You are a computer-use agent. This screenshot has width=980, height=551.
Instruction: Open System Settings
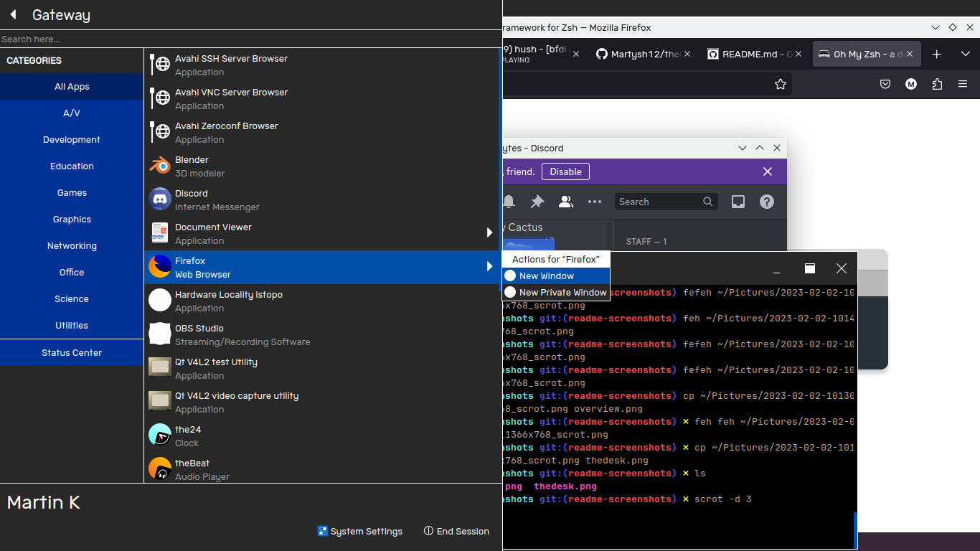coord(360,531)
